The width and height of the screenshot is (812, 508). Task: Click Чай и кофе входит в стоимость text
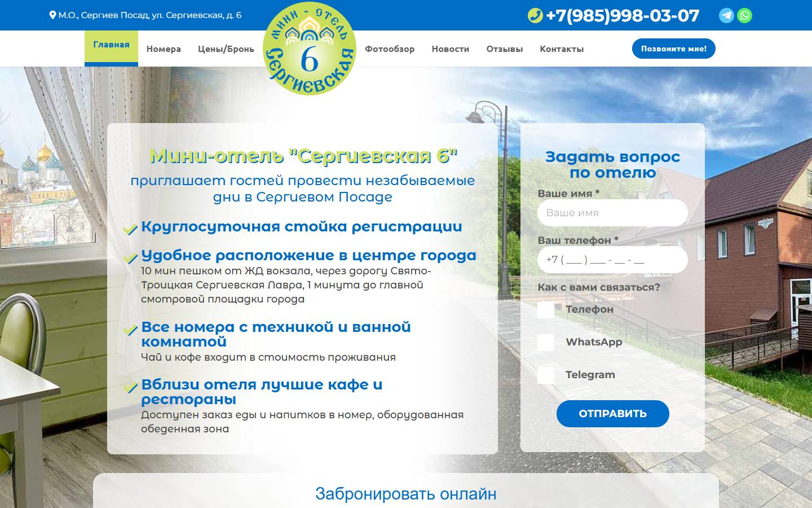(268, 357)
